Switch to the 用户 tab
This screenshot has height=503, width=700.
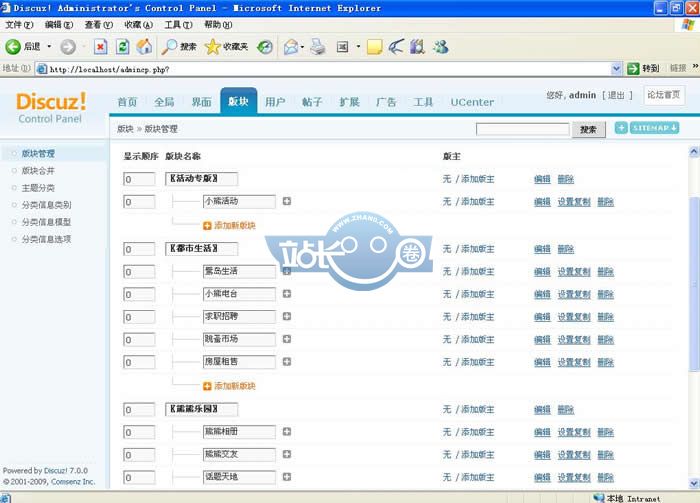pyautogui.click(x=275, y=102)
